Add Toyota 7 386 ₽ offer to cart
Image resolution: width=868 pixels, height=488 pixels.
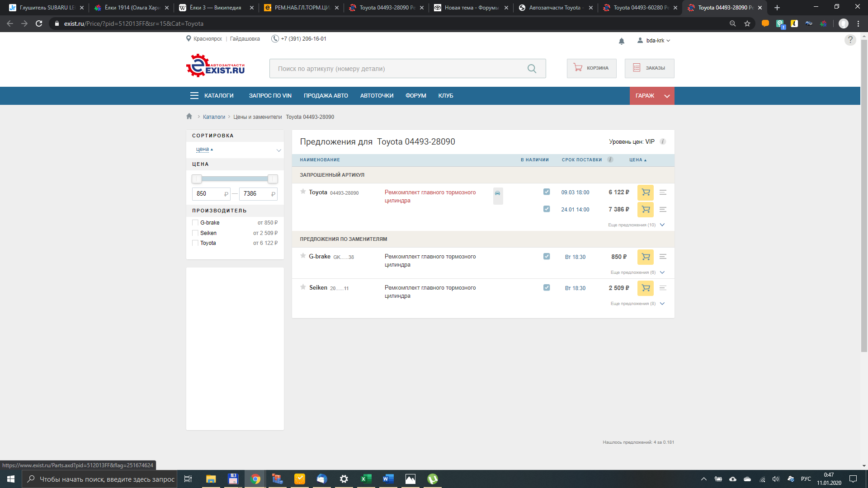645,210
